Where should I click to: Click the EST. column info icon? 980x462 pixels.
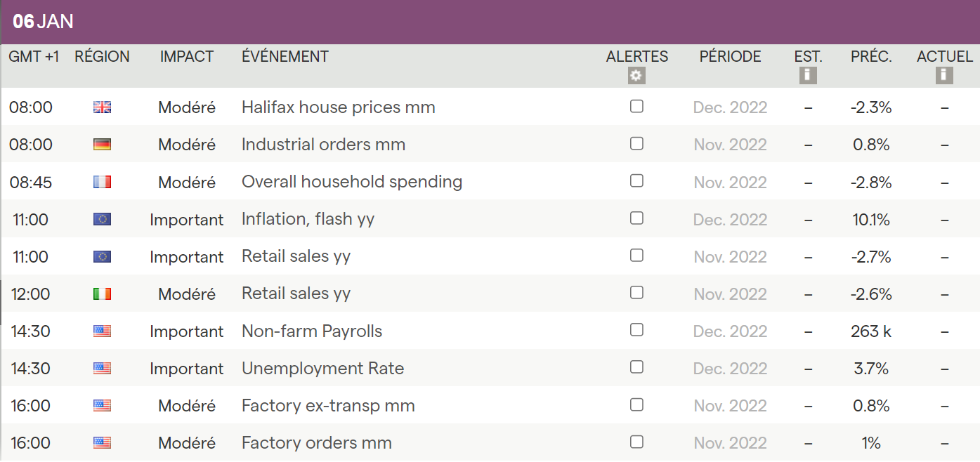808,75
